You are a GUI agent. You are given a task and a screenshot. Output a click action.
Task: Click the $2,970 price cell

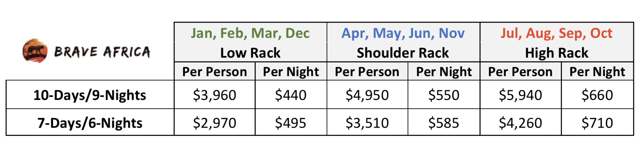coord(214,123)
